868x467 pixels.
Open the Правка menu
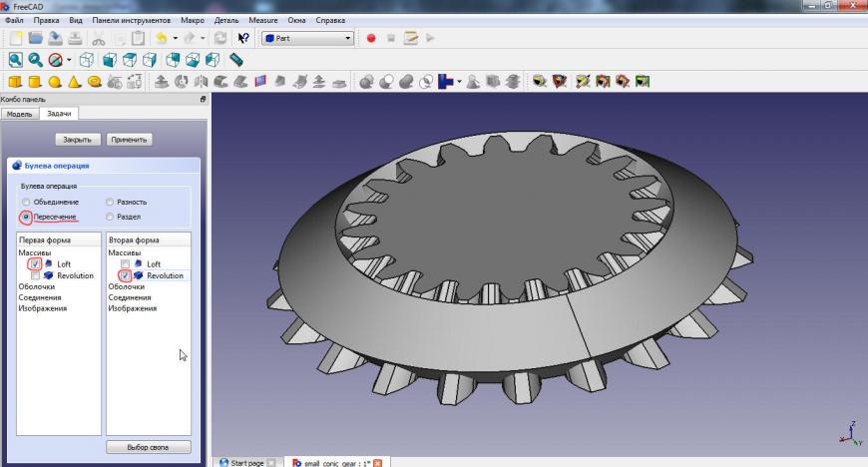(47, 21)
